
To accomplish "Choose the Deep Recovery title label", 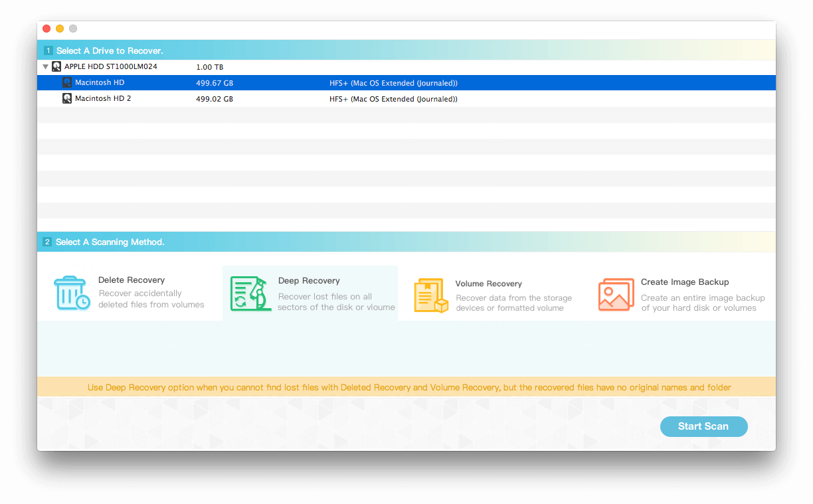I will (309, 281).
